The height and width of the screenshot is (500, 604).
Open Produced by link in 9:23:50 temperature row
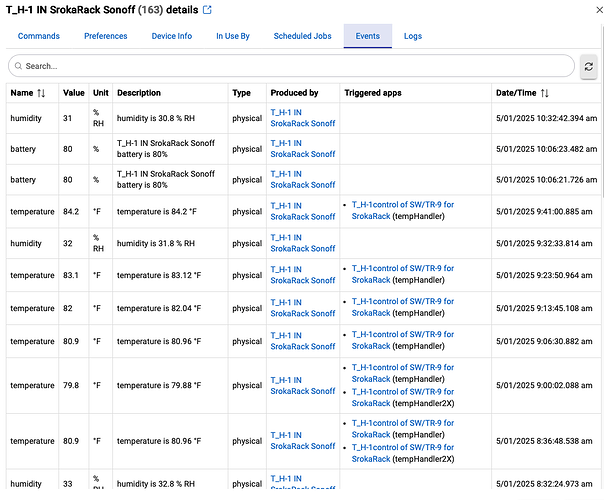pos(303,275)
